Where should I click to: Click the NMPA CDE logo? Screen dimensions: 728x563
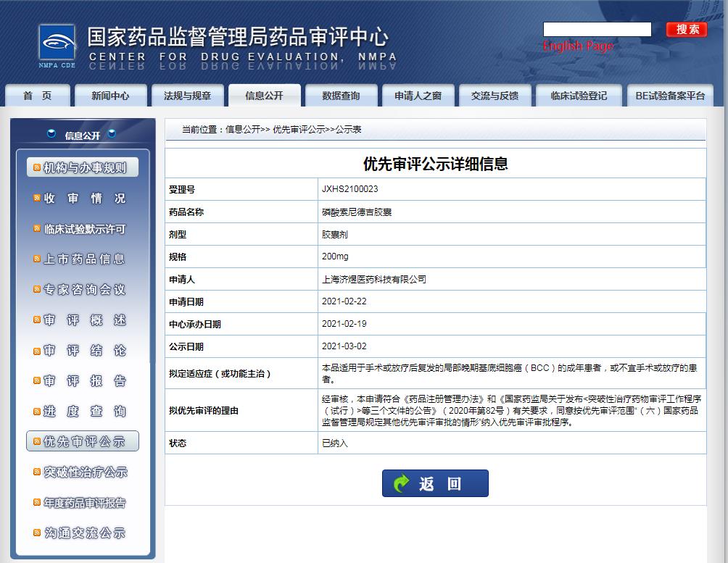(x=57, y=46)
